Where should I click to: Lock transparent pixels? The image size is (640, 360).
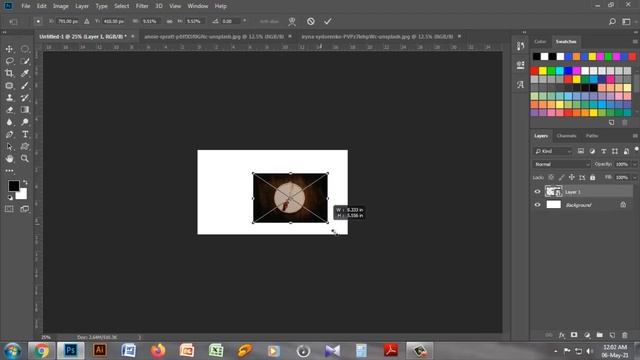click(x=551, y=178)
